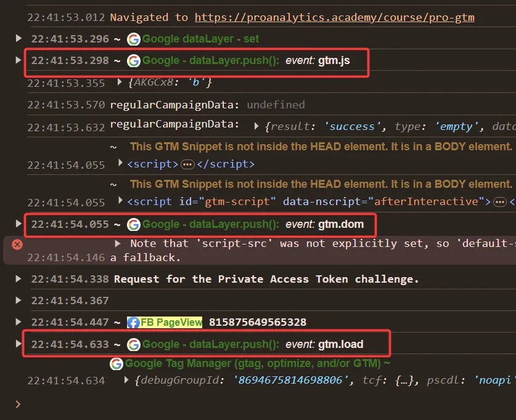Expand the {AKGCx8: 'b'} object
This screenshot has width=516, height=420.
120,81
